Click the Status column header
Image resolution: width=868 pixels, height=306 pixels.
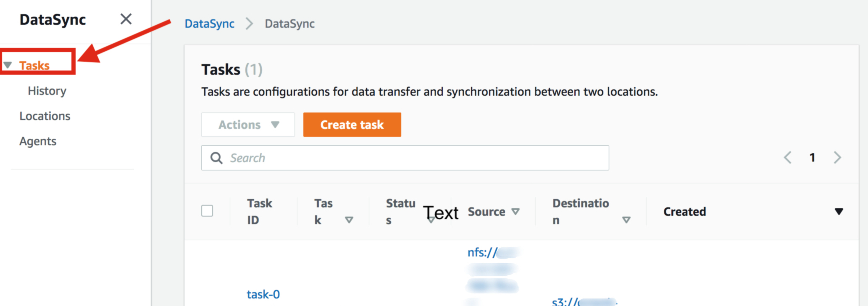pyautogui.click(x=401, y=212)
